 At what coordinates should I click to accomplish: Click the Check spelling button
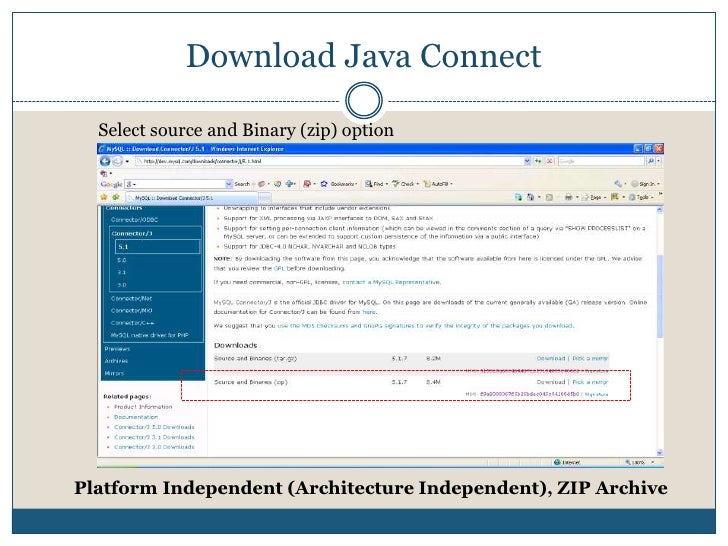(405, 184)
